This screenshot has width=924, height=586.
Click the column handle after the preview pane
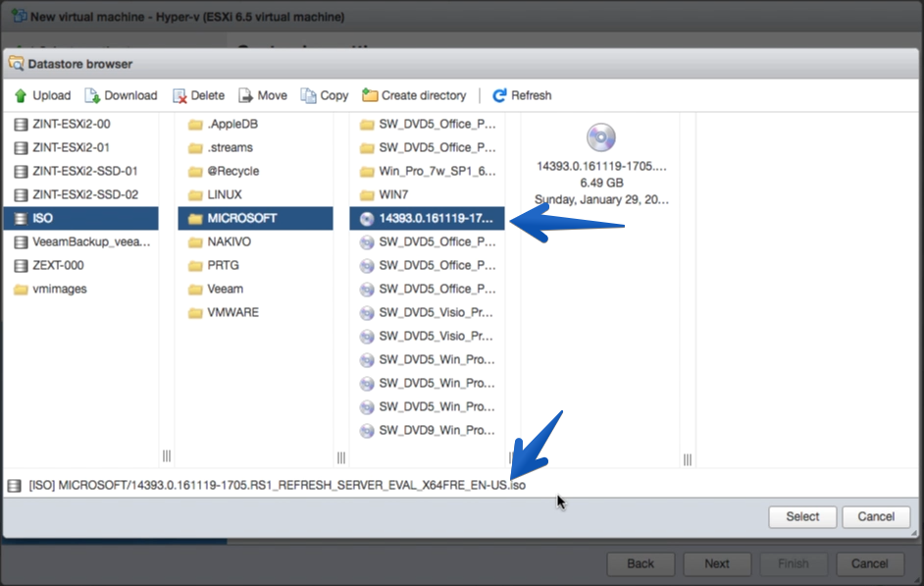point(687,459)
